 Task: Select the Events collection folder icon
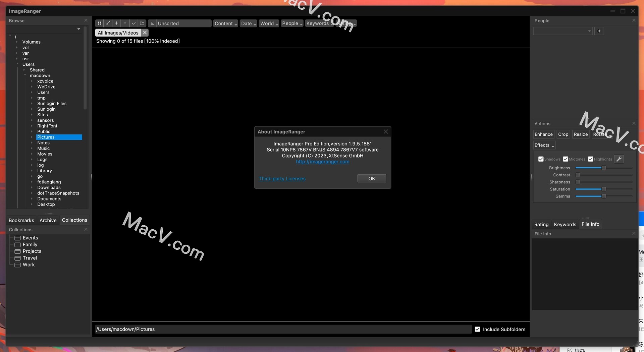click(18, 238)
